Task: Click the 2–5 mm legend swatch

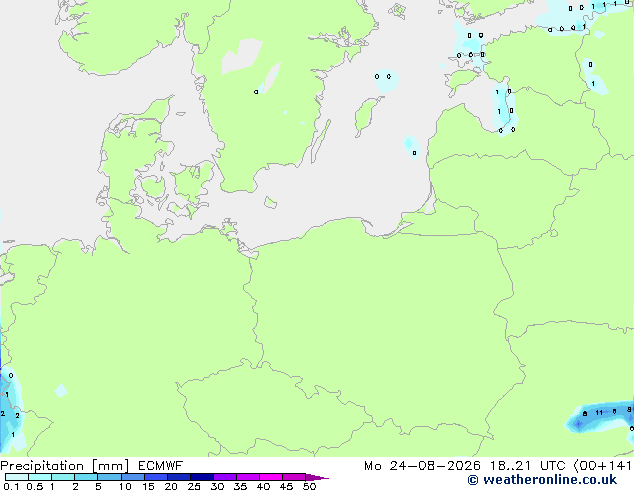Action: click(86, 477)
